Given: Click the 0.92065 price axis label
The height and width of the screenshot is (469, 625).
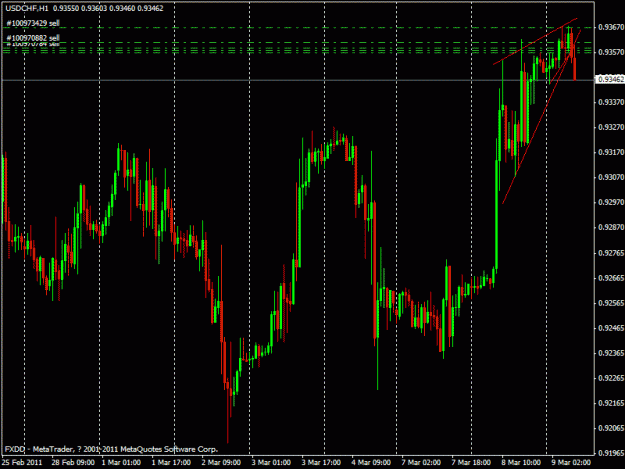Looking at the screenshot, I should [x=611, y=428].
